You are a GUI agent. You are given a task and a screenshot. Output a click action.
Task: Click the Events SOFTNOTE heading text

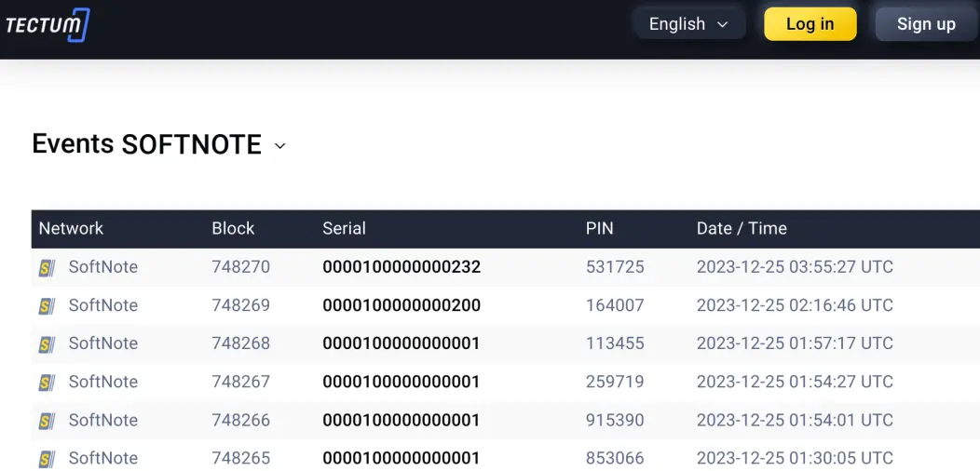(x=147, y=144)
